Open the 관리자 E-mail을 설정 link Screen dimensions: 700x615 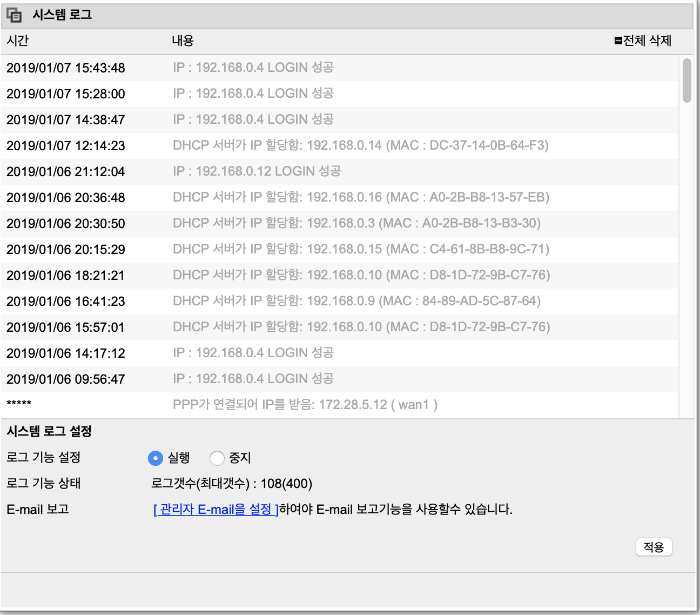tap(216, 509)
